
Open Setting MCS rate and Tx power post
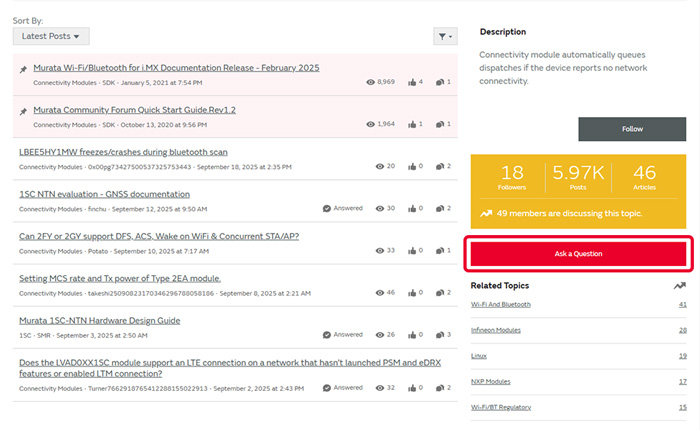click(120, 278)
